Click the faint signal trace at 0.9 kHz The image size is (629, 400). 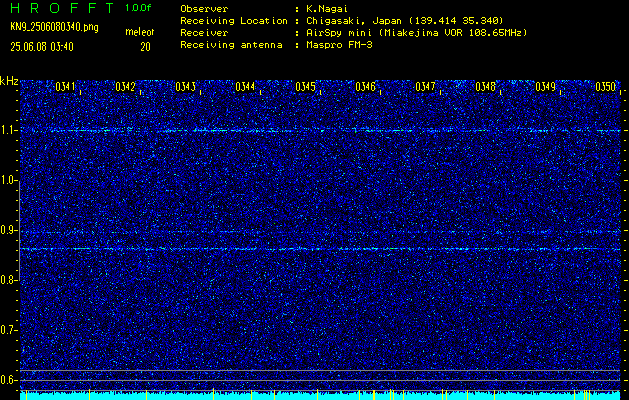pyautogui.click(x=320, y=232)
